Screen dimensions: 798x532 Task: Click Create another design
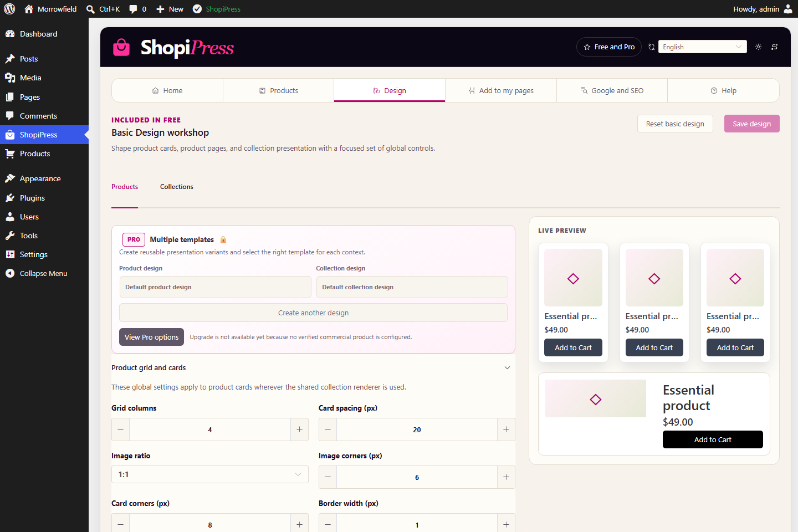(313, 313)
